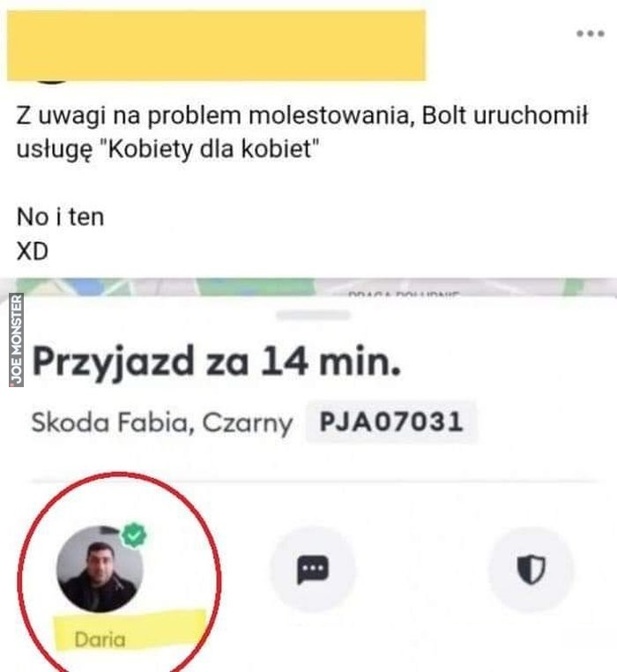
Task: Click the Skoda Fabia, Czarny car description
Action: [x=162, y=422]
